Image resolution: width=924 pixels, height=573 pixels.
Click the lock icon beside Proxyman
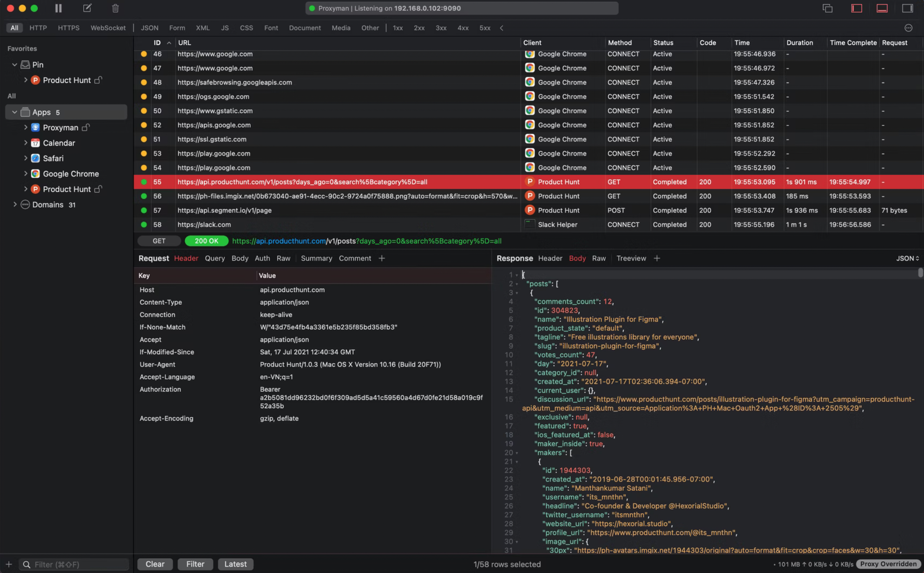click(x=86, y=127)
